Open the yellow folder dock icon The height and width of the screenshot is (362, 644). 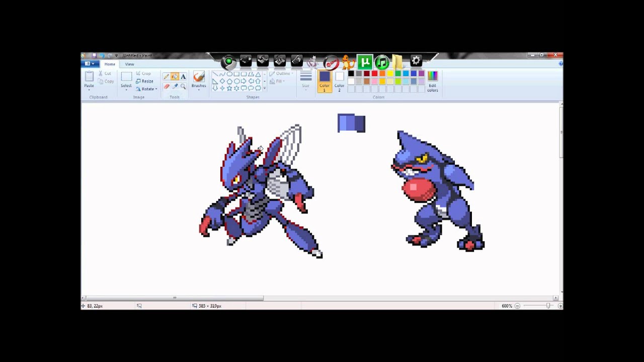397,62
